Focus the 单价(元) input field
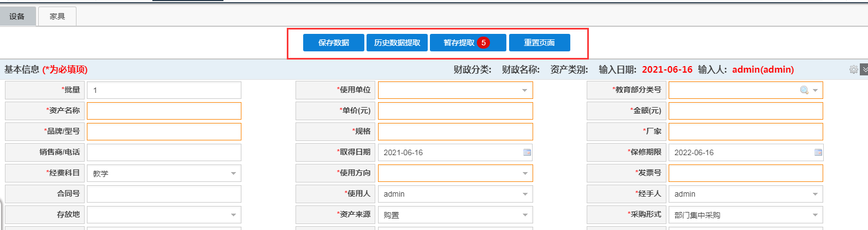Viewport: 868px width, 230px height. tap(455, 111)
